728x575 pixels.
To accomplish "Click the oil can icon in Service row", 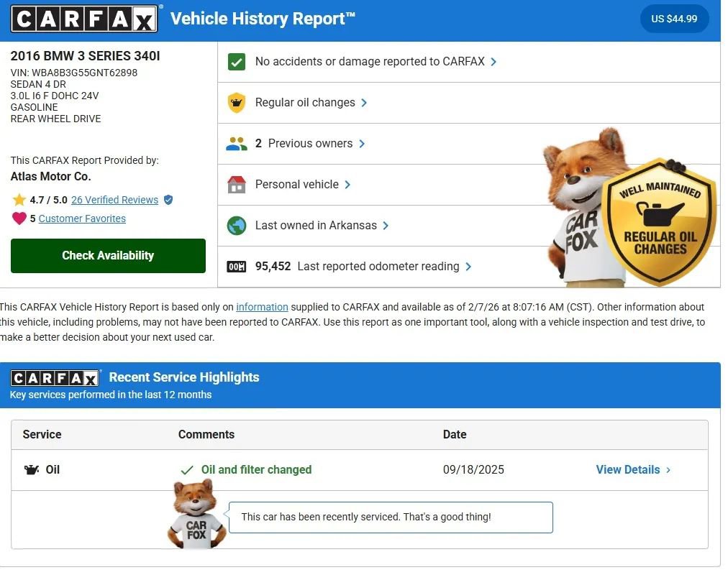I will coord(32,470).
